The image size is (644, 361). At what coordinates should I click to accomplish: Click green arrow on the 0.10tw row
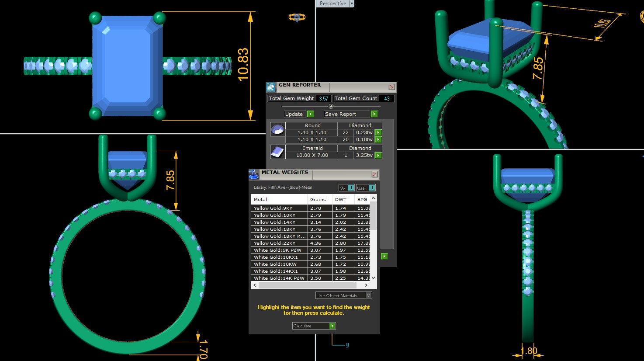[378, 139]
